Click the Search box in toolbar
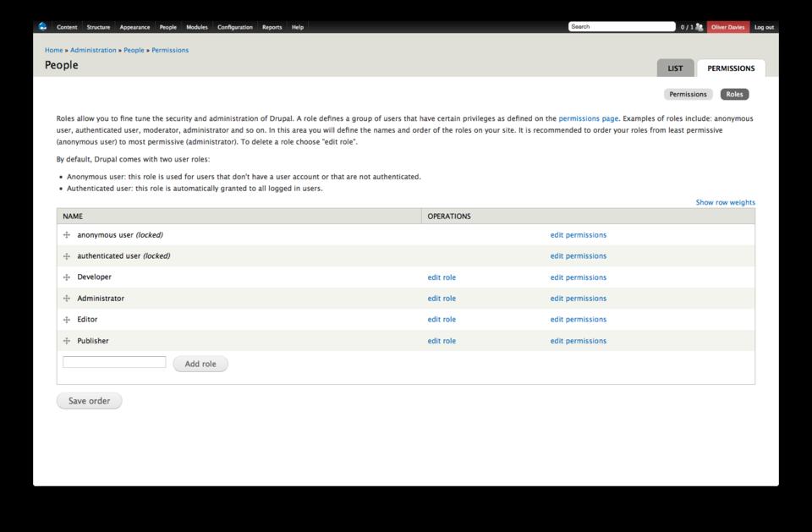Viewport: 812px width, 532px height. (622, 27)
